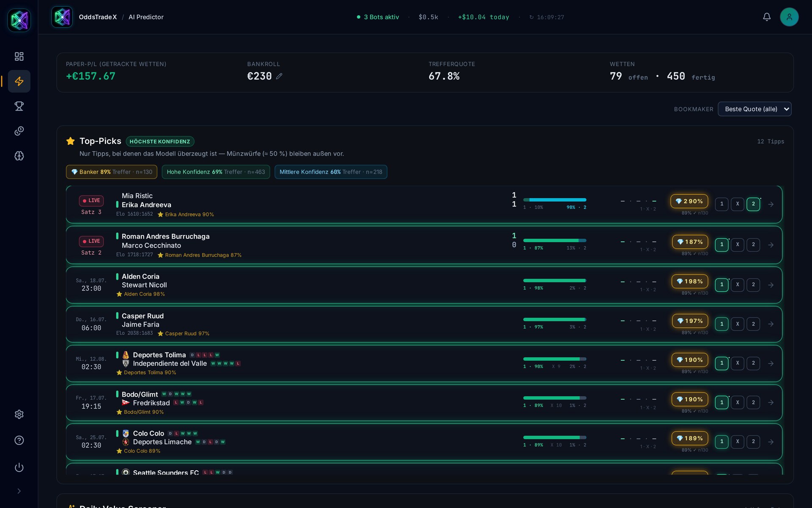812x508 pixels.
Task: Click the header logo beside OddsTradeX
Action: [62, 17]
